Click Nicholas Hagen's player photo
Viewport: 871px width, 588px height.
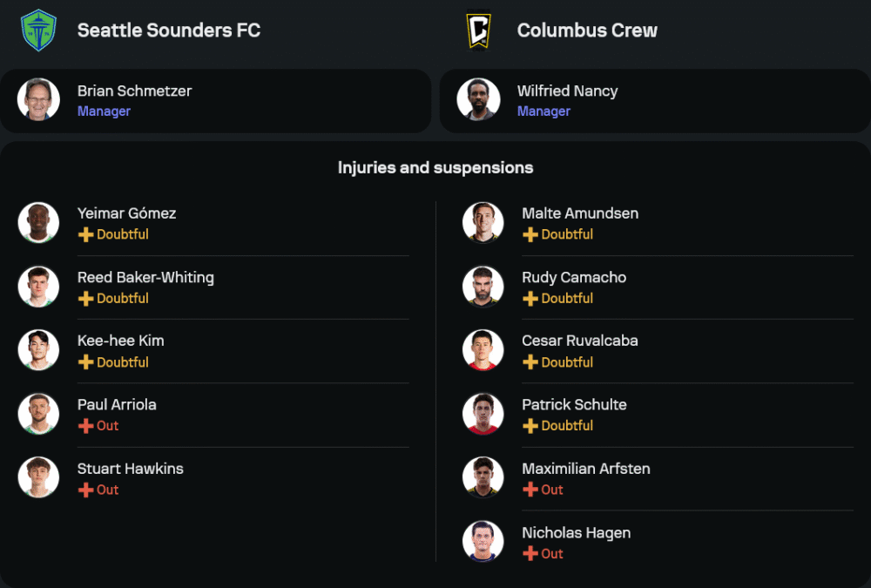click(483, 542)
